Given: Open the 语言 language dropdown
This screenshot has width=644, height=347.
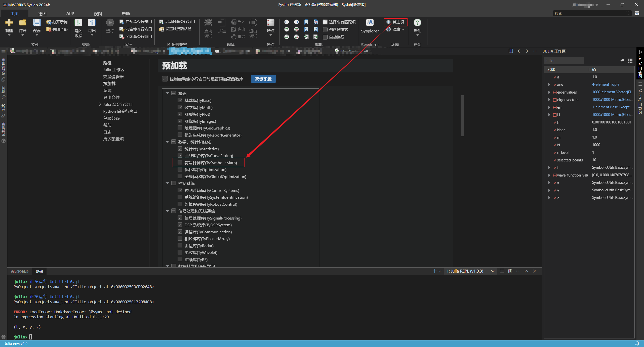Looking at the screenshot, I should pyautogui.click(x=395, y=29).
